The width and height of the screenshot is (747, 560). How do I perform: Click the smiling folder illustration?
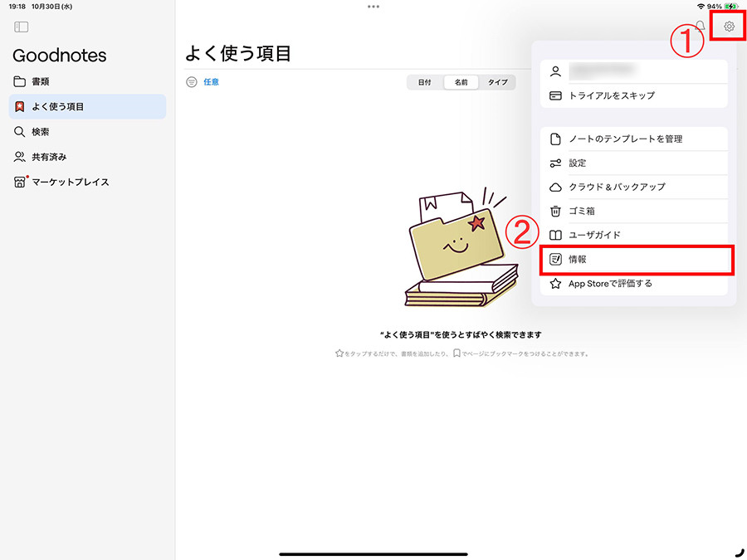click(x=461, y=246)
